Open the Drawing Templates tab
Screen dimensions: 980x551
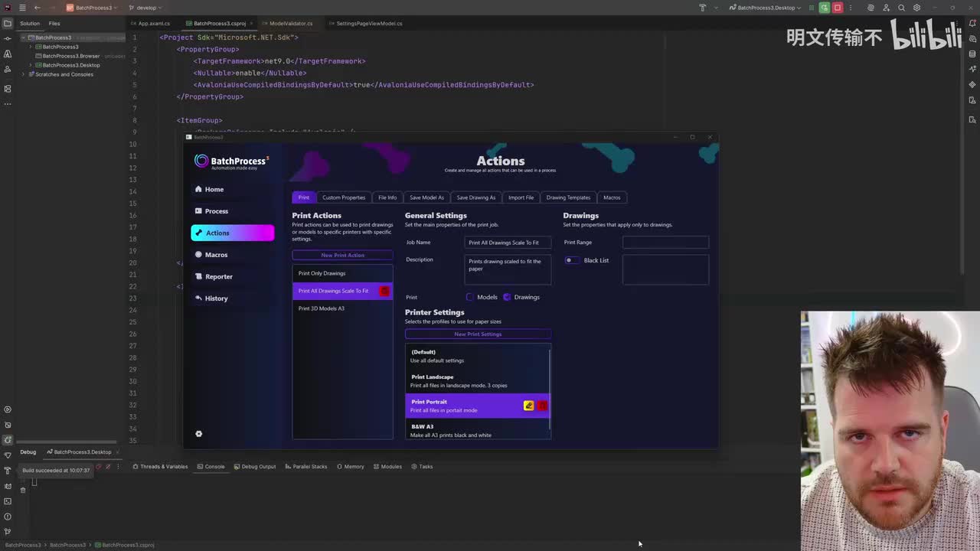[x=568, y=197]
